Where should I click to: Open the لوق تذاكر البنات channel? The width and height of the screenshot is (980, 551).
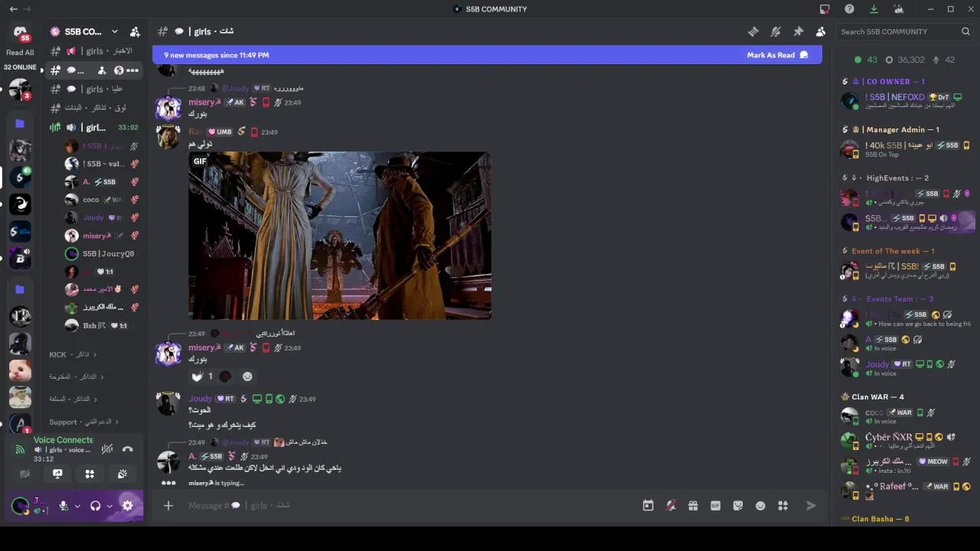pos(95,108)
